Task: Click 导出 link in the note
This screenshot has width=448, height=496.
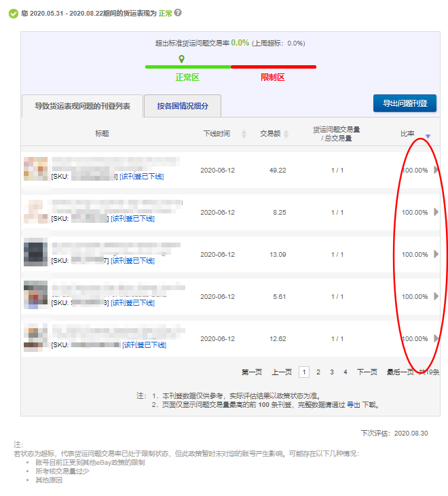Action: click(354, 404)
